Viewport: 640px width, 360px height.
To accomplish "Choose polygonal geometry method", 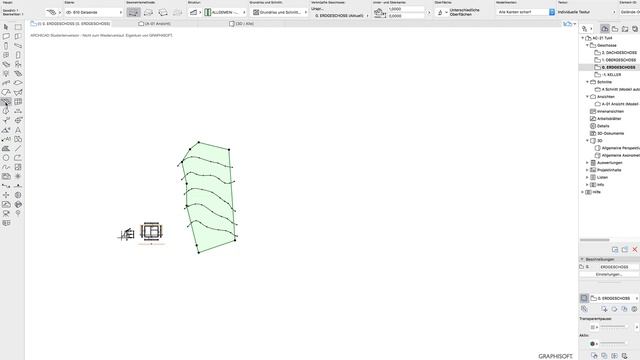I will (x=133, y=13).
